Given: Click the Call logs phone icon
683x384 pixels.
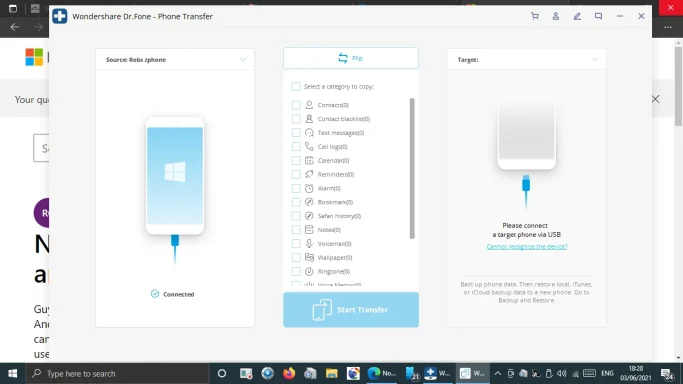Looking at the screenshot, I should pos(309,147).
